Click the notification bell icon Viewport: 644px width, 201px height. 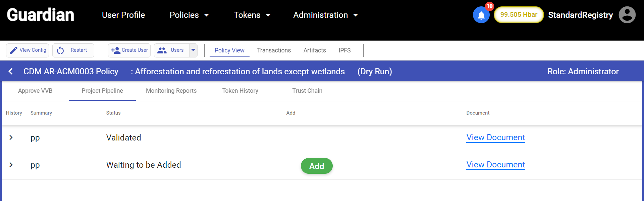pos(481,15)
